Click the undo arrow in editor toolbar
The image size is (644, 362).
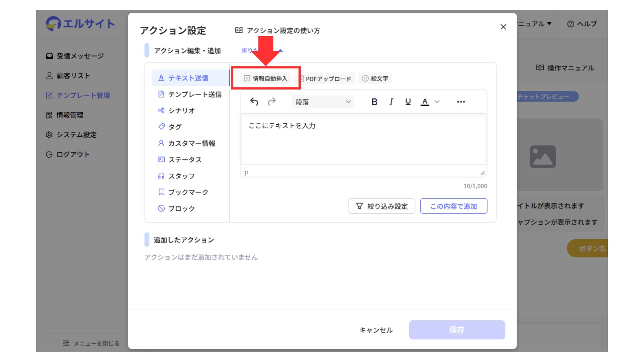254,102
